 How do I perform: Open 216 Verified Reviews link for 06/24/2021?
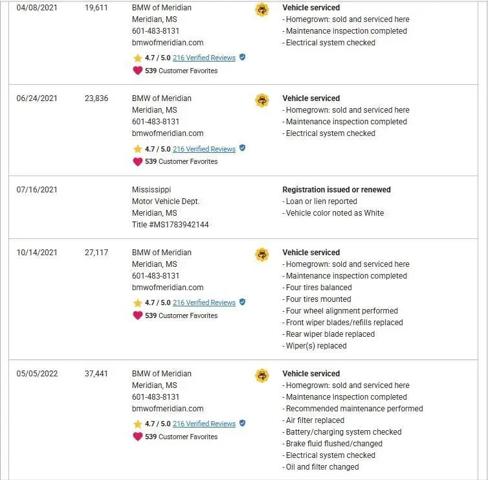204,149
